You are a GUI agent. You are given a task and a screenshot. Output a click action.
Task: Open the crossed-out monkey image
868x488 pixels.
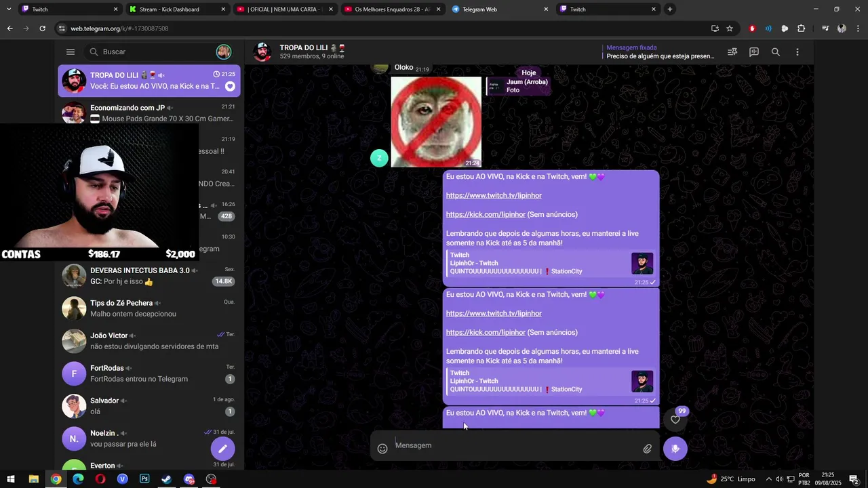(x=436, y=121)
